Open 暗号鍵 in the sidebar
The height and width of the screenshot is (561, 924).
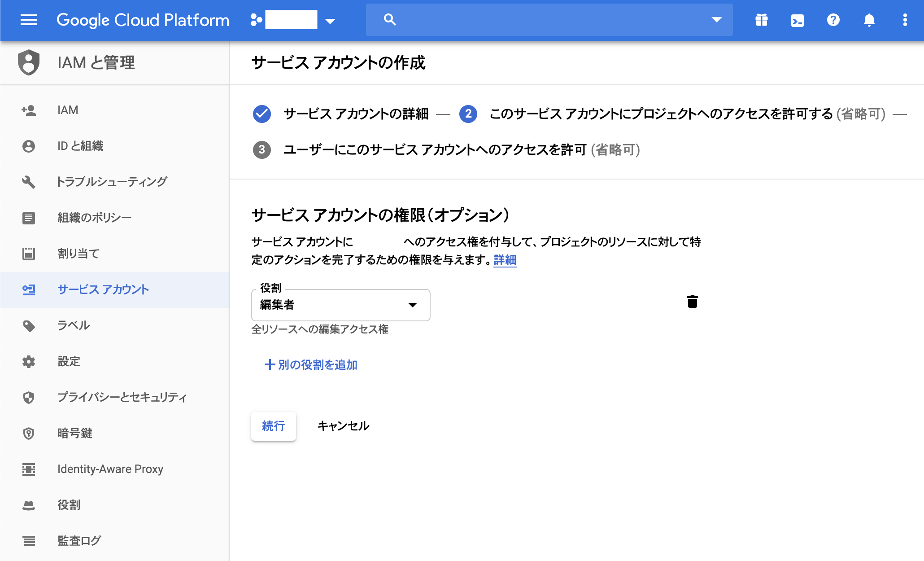[75, 433]
